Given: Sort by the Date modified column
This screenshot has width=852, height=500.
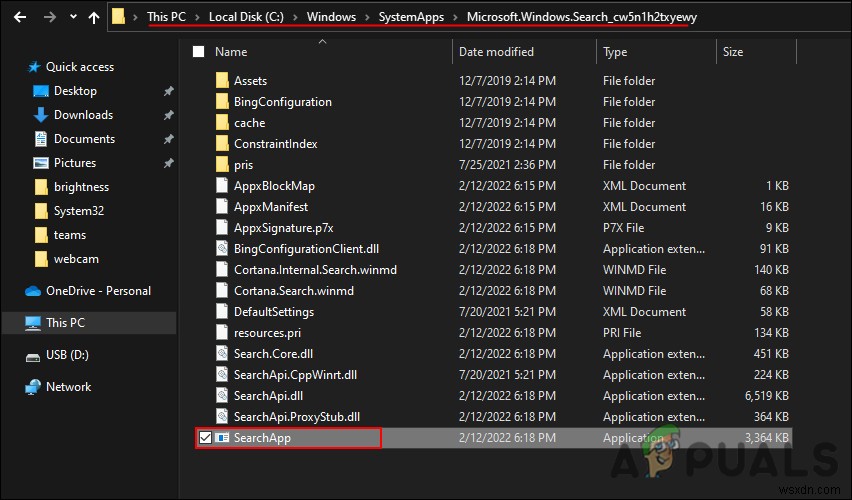Looking at the screenshot, I should 496,52.
